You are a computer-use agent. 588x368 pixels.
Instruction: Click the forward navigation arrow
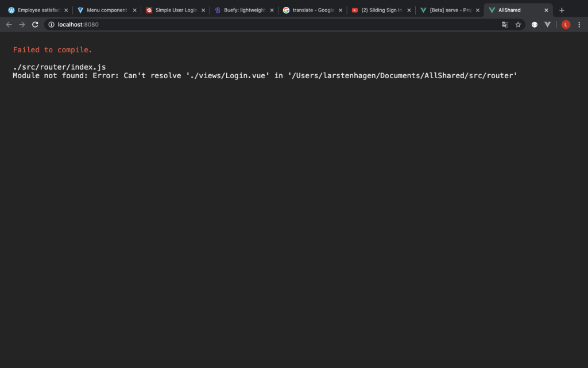click(x=22, y=25)
